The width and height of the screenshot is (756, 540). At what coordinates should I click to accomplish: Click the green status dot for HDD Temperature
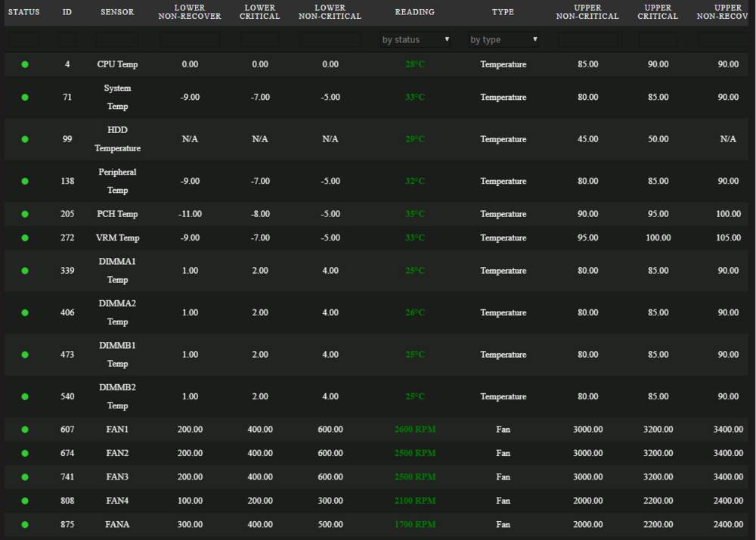pos(25,139)
